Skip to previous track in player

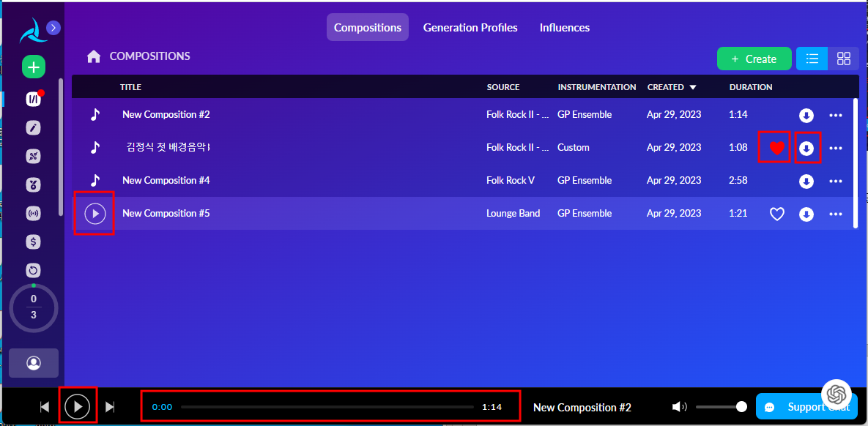tap(45, 407)
